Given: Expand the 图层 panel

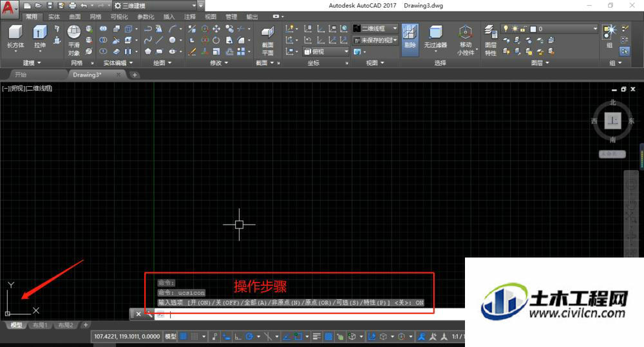Looking at the screenshot, I should [540, 63].
